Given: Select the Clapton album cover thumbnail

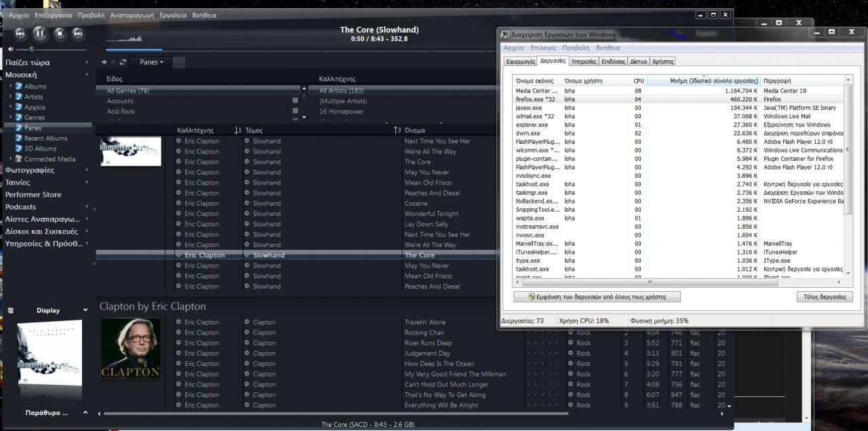Looking at the screenshot, I should (x=130, y=348).
